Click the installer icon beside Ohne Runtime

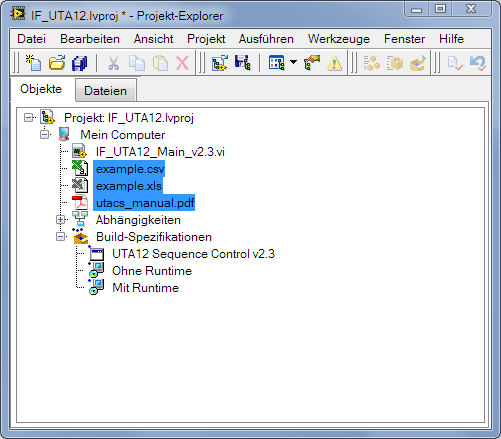tap(96, 270)
